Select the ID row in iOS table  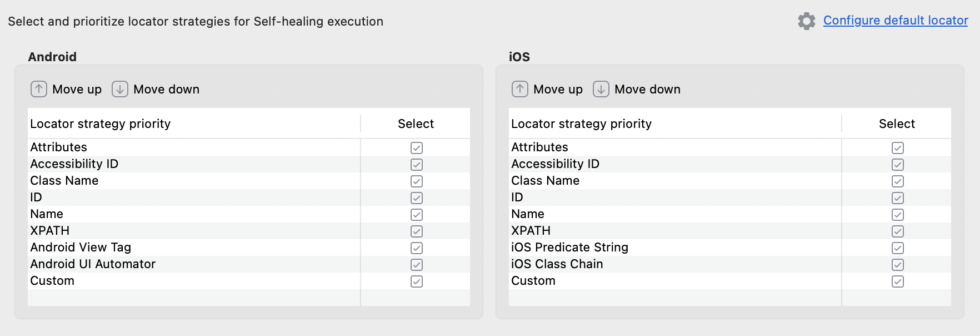point(730,197)
